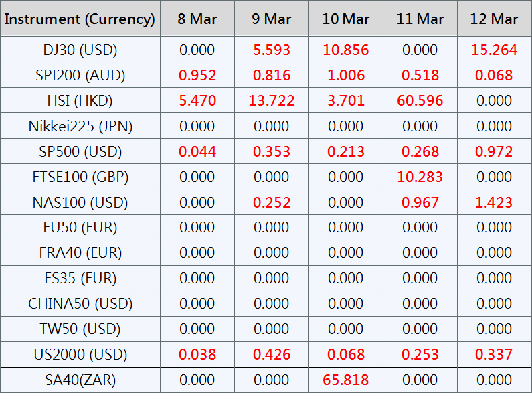532x393 pixels.
Task: Select the Nikkei225 (JPN) row label
Action: tap(80, 127)
